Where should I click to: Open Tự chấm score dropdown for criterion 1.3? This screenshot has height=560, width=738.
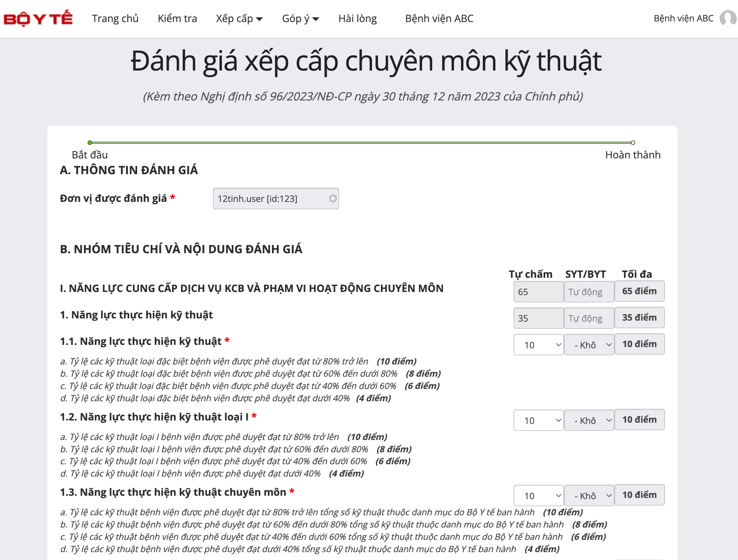(538, 496)
